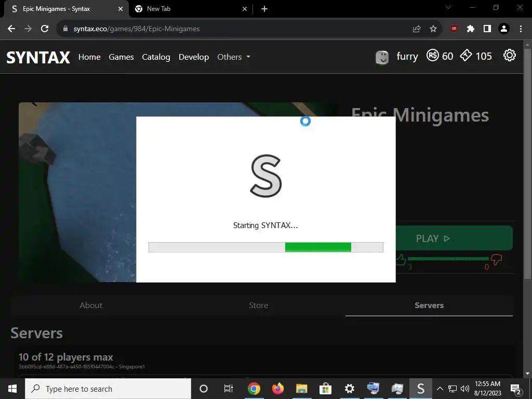Image resolution: width=532 pixels, height=399 pixels.
Task: Click the SYNTAX logo in the site header
Action: point(38,57)
